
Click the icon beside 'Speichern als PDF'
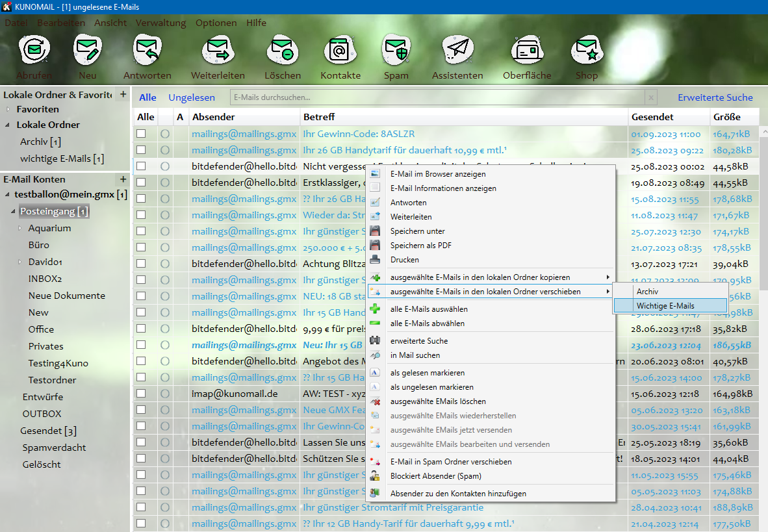click(x=375, y=245)
